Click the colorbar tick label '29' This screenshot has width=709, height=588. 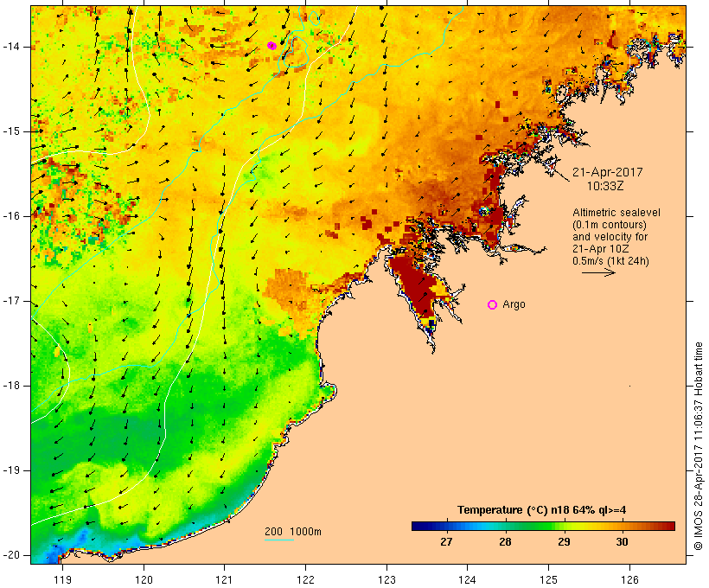(x=564, y=541)
